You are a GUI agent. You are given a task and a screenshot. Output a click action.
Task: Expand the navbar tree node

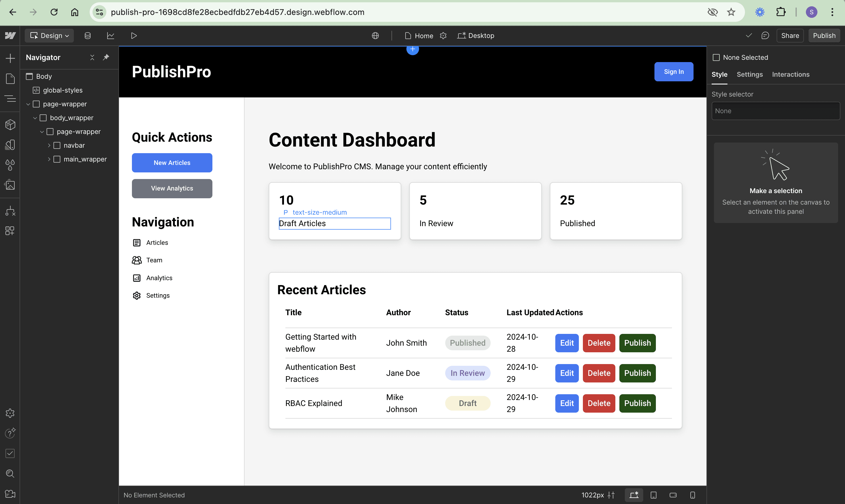pyautogui.click(x=49, y=145)
